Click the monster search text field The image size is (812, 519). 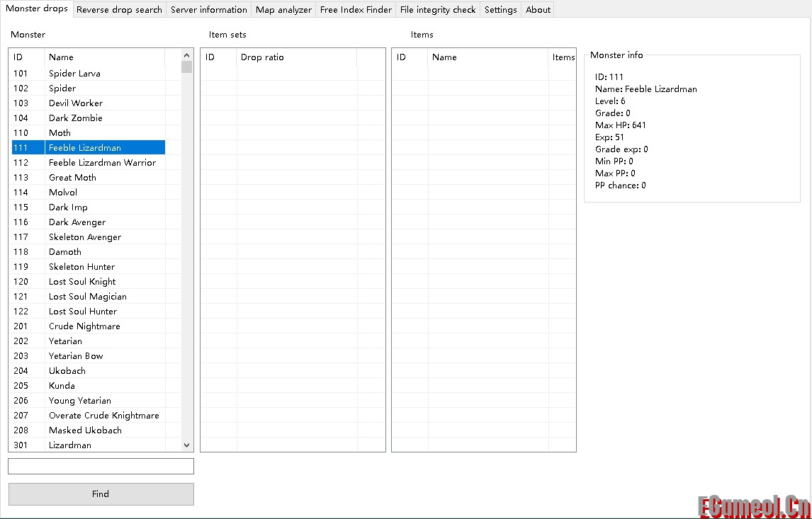tap(101, 466)
